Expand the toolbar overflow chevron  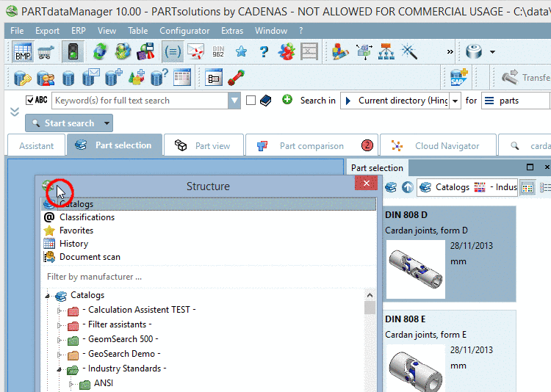coord(450,52)
